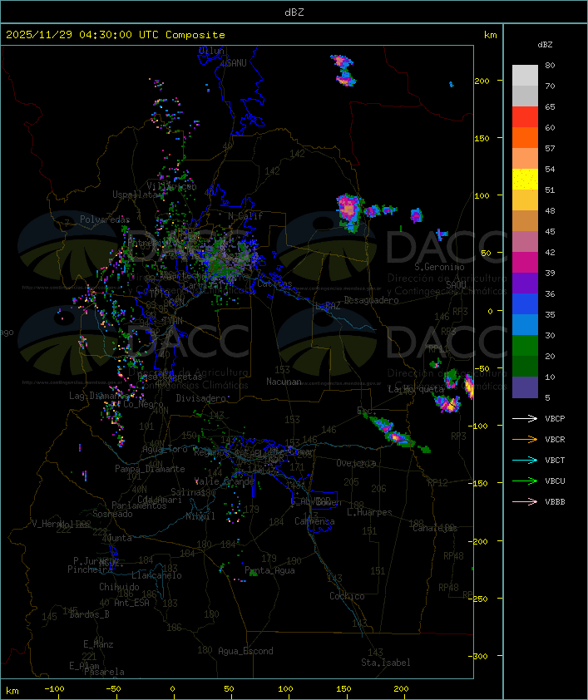Click the Cochico map label

(x=347, y=596)
